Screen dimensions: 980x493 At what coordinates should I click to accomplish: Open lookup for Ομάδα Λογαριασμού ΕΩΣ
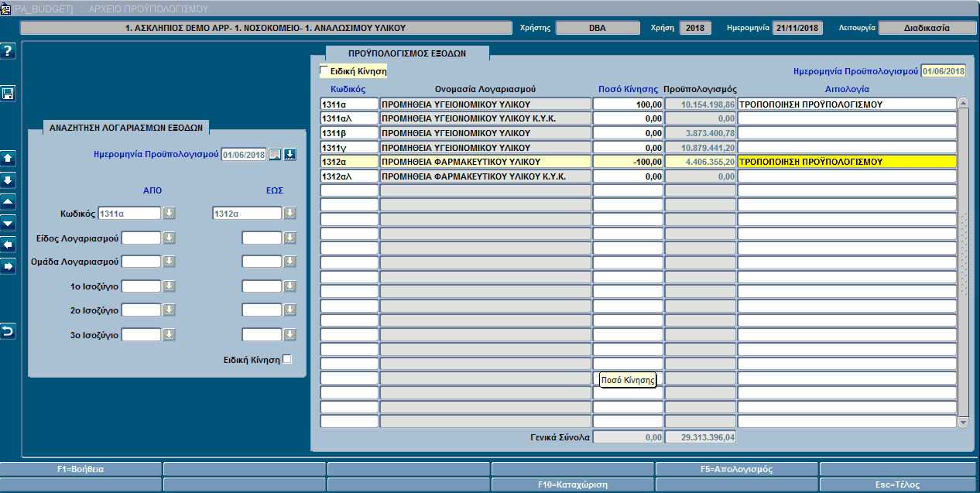click(290, 262)
